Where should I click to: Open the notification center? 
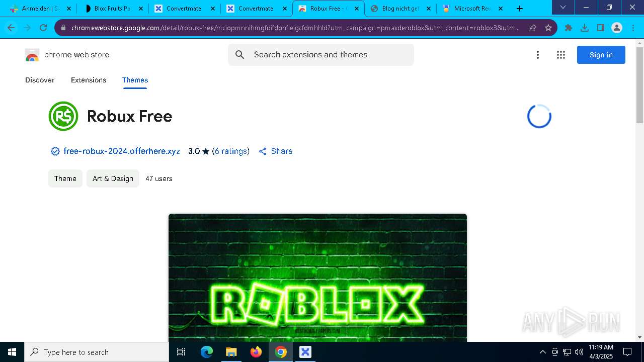pos(627,352)
